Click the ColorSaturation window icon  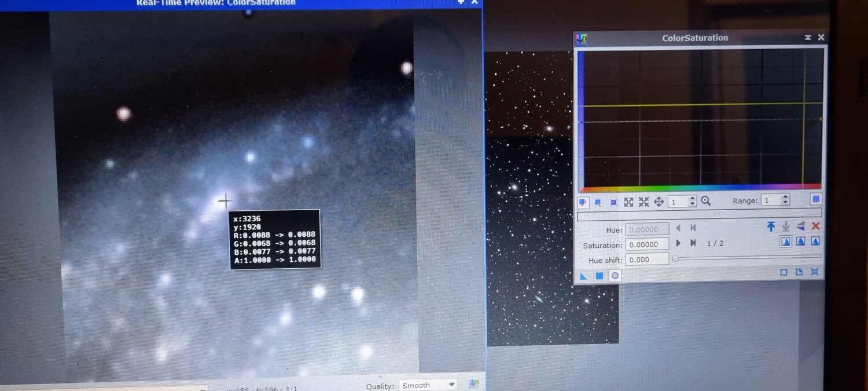pyautogui.click(x=582, y=39)
